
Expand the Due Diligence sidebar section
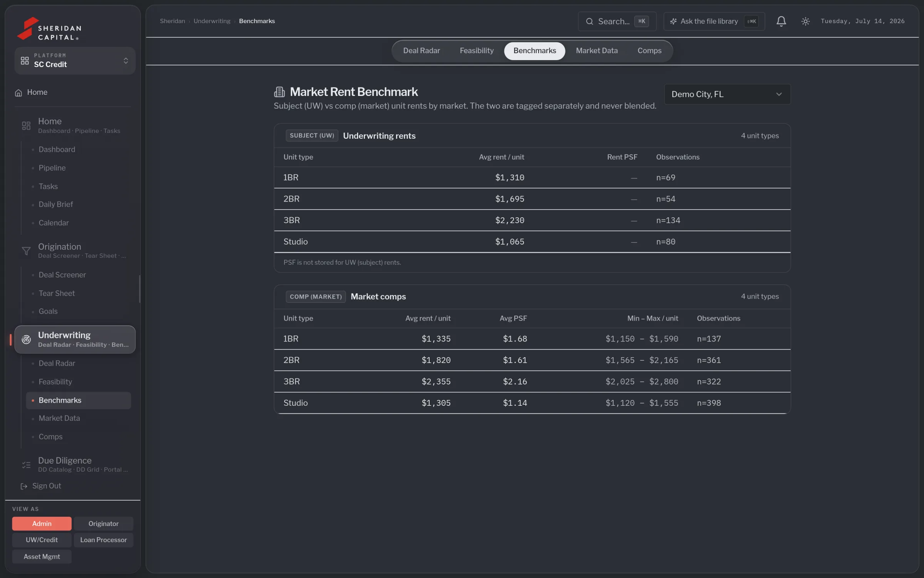click(75, 464)
